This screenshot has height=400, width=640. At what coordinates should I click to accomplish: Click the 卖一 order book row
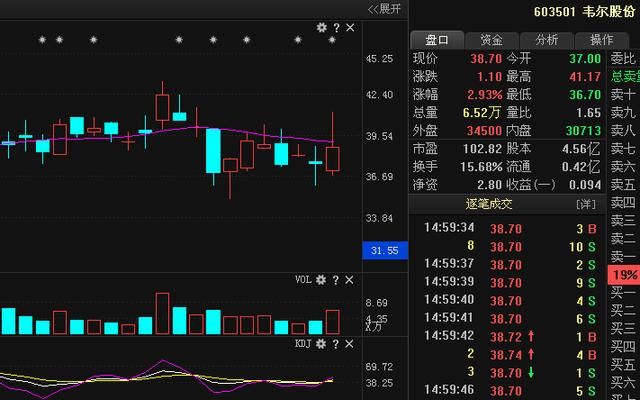[x=624, y=256]
